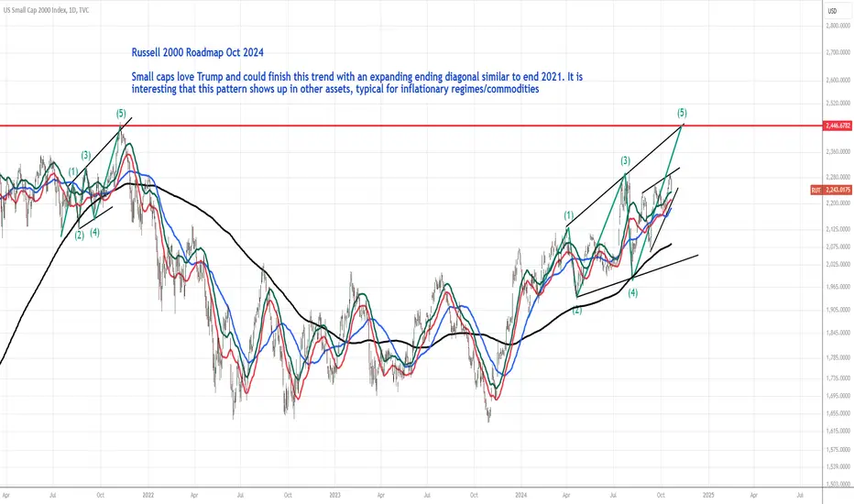Click the 1,615.0000 price axis label
Image resolution: width=854 pixels, height=504 pixels.
838,431
